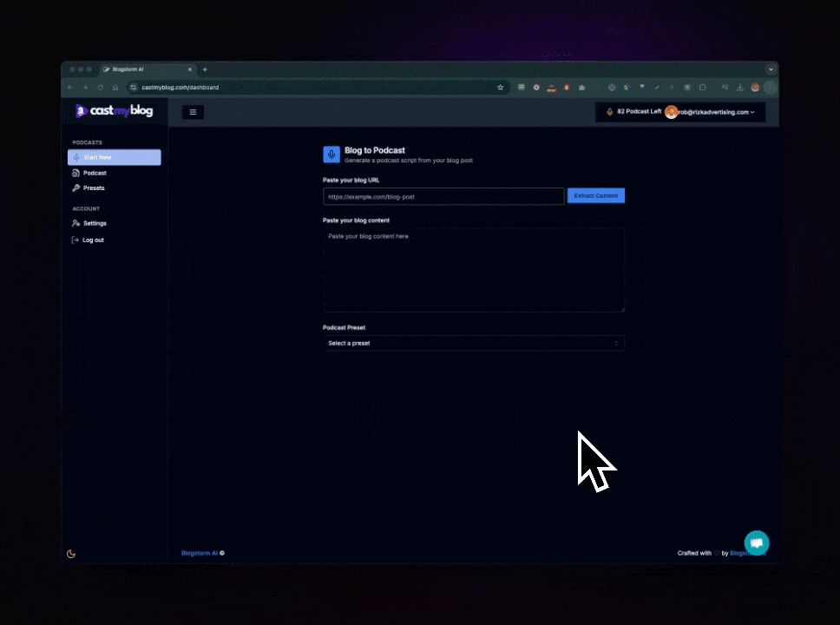Click the microphone icon by 82 Podcast Left
840x625 pixels.
click(x=610, y=112)
